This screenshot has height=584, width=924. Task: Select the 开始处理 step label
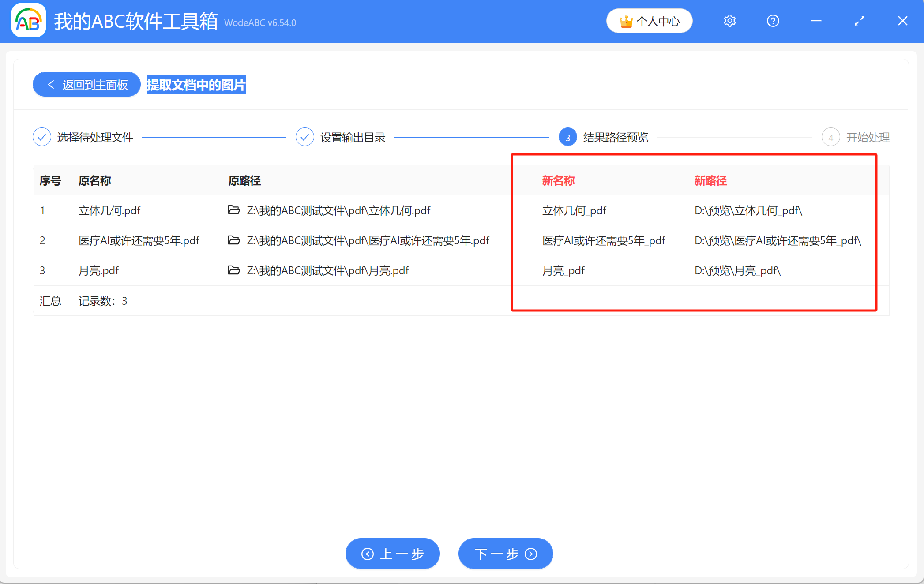pos(868,137)
